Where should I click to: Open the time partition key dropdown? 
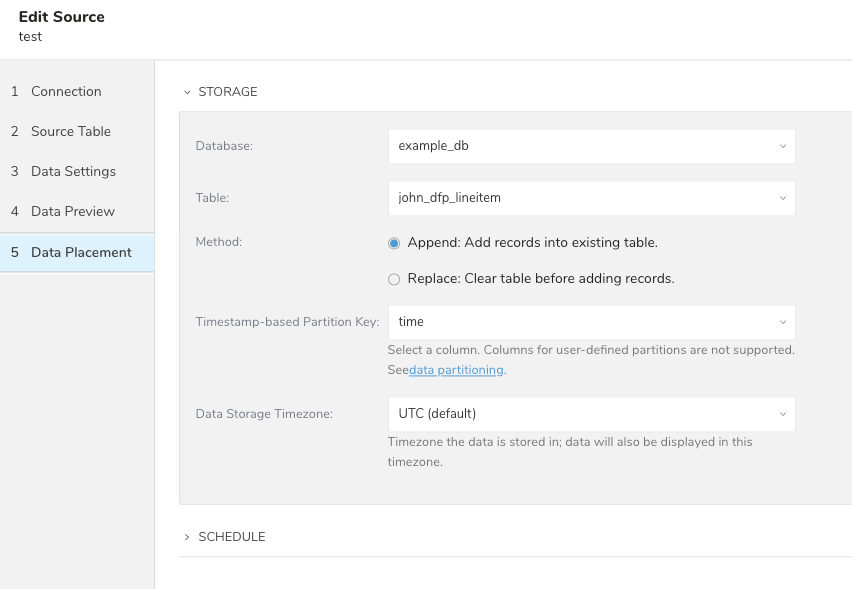click(580, 322)
